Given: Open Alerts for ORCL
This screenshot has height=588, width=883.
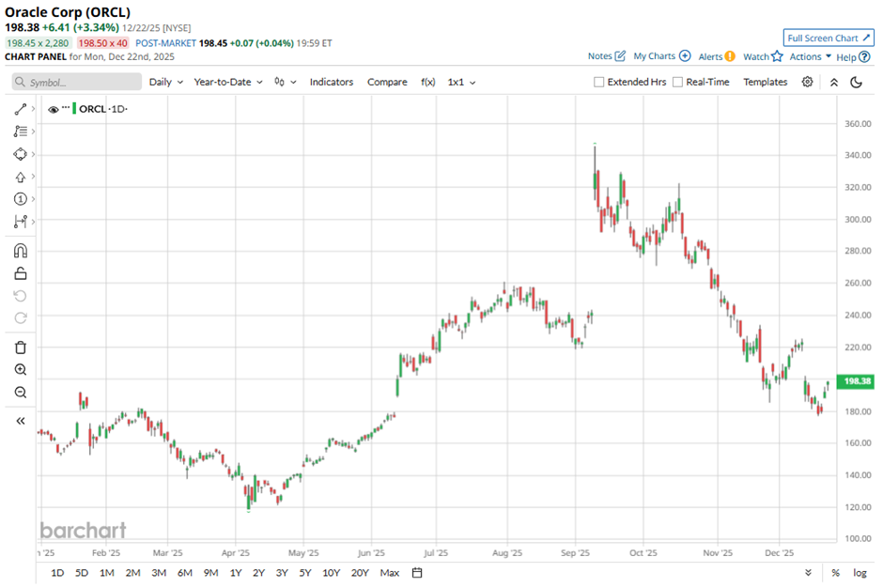Looking at the screenshot, I should tap(717, 56).
